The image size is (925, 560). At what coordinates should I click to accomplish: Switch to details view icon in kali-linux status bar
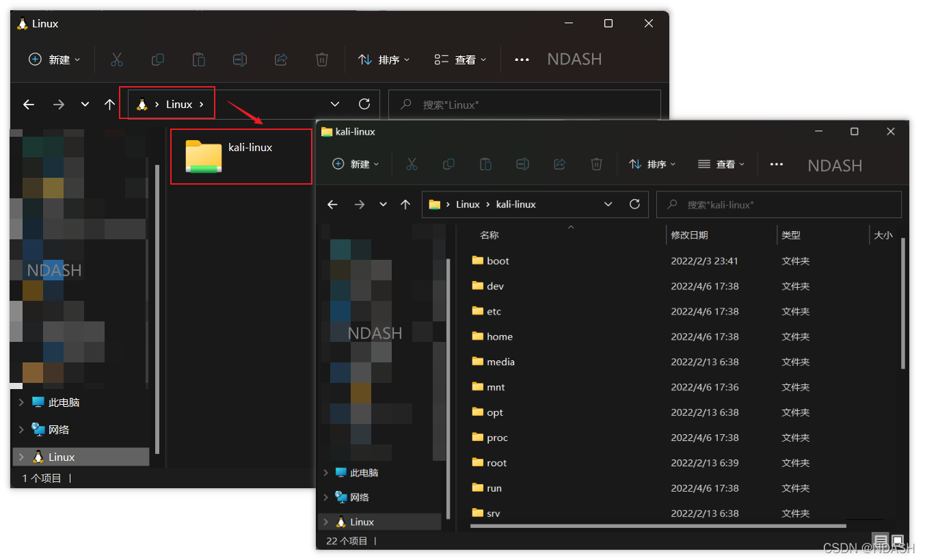(881, 540)
